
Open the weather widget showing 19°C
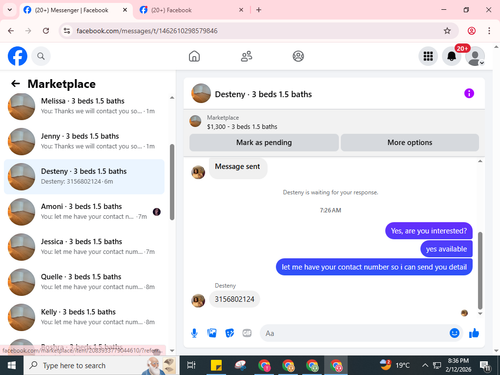[x=395, y=365]
